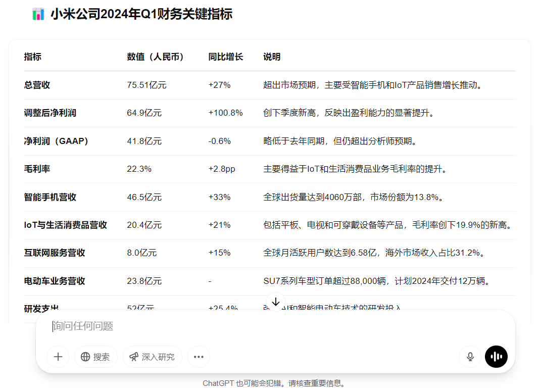The image size is (541, 392).
Task: Click the +27% growth cell
Action: [x=219, y=85]
